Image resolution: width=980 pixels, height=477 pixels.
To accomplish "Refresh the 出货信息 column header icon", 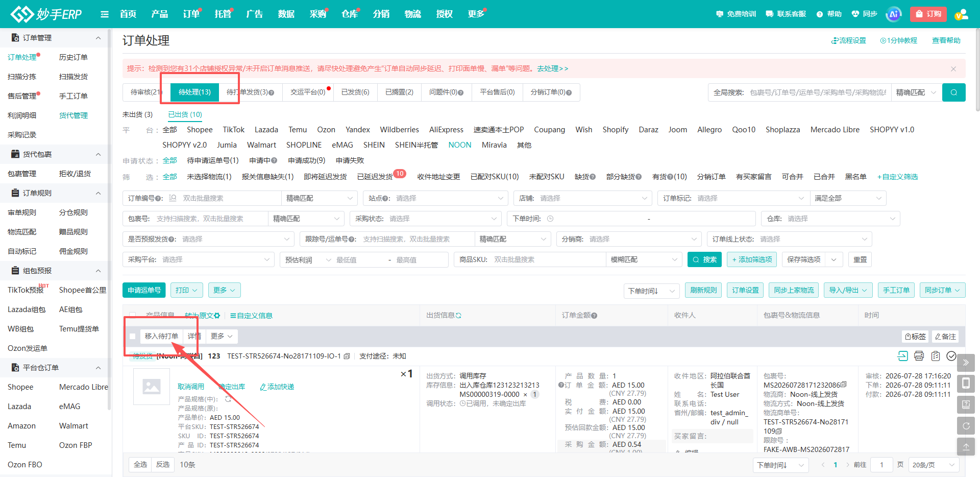I will tap(458, 316).
